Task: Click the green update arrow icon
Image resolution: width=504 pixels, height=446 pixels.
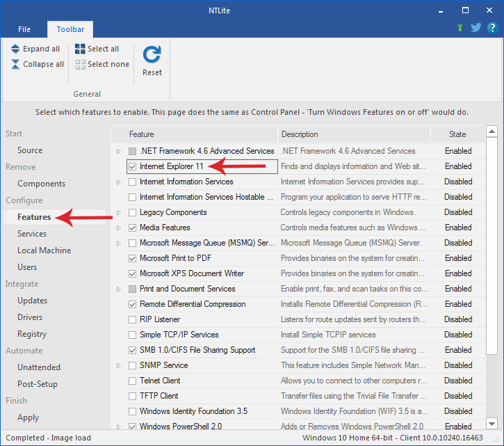Action: point(460,28)
